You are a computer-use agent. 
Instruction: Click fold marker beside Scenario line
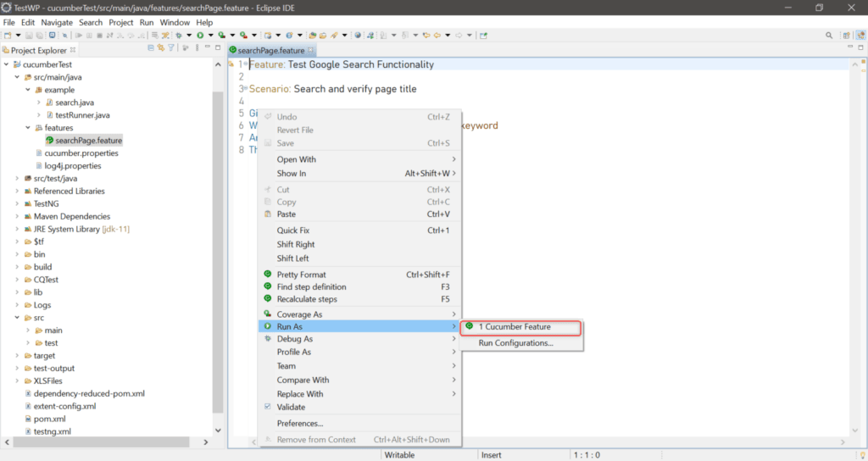click(245, 88)
